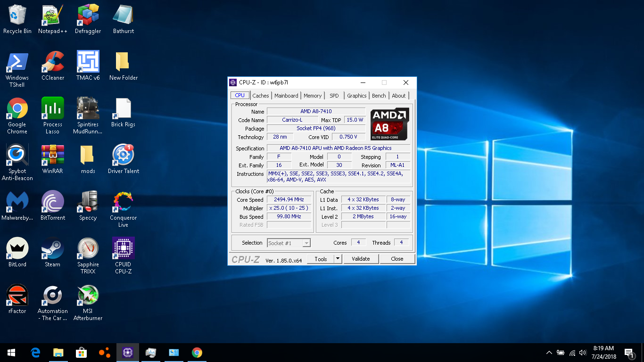This screenshot has width=644, height=362.
Task: Select the Defraggler desktop shortcut
Action: [88, 19]
